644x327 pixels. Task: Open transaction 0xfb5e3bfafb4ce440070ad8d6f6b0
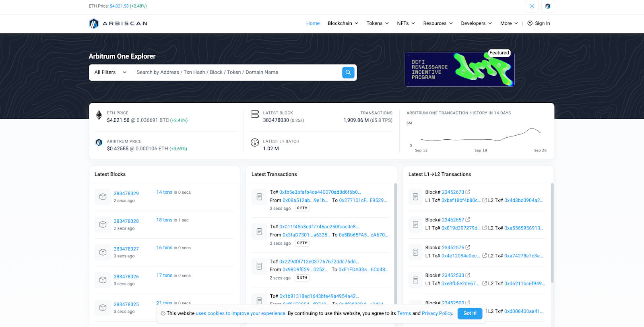click(x=320, y=192)
